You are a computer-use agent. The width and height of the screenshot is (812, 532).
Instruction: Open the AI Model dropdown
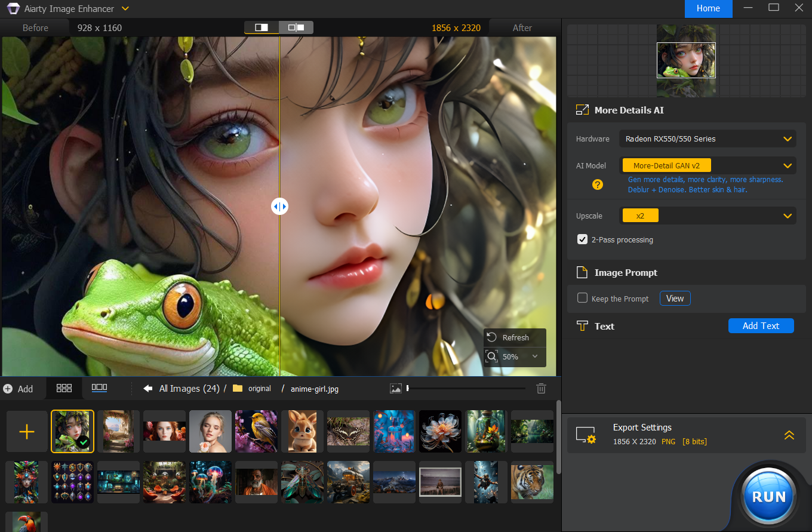point(708,165)
